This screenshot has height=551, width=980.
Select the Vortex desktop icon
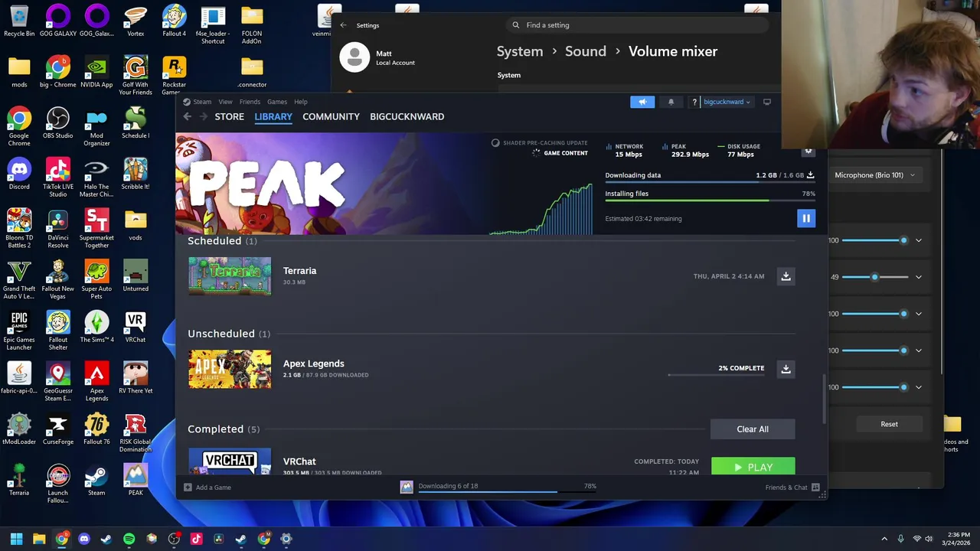(x=136, y=21)
